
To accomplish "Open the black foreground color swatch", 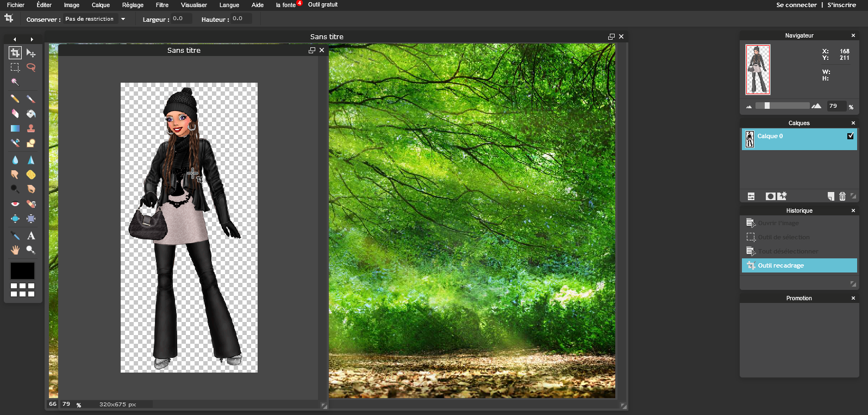I will click(x=22, y=270).
